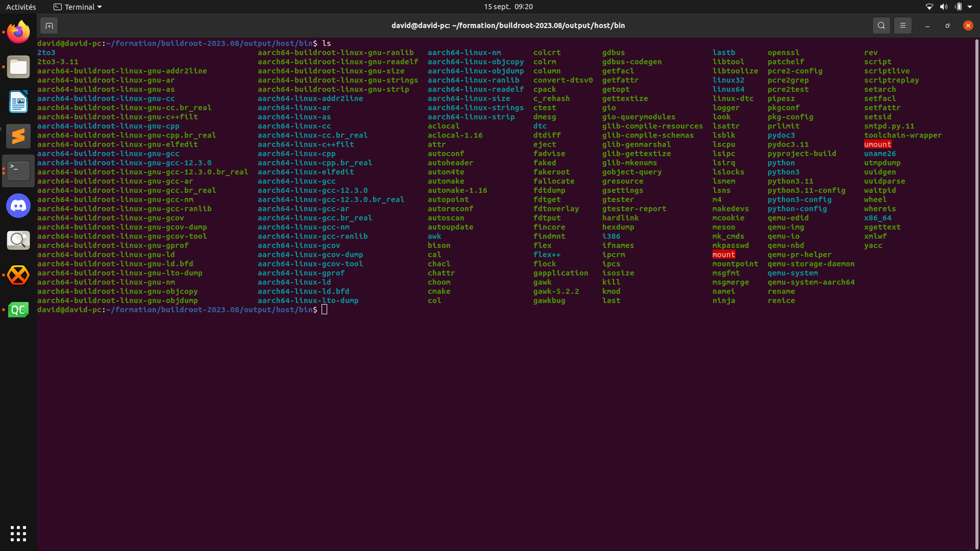Click the aclocal-1.16 entry
Screen dimensions: 980x551
coord(455,135)
